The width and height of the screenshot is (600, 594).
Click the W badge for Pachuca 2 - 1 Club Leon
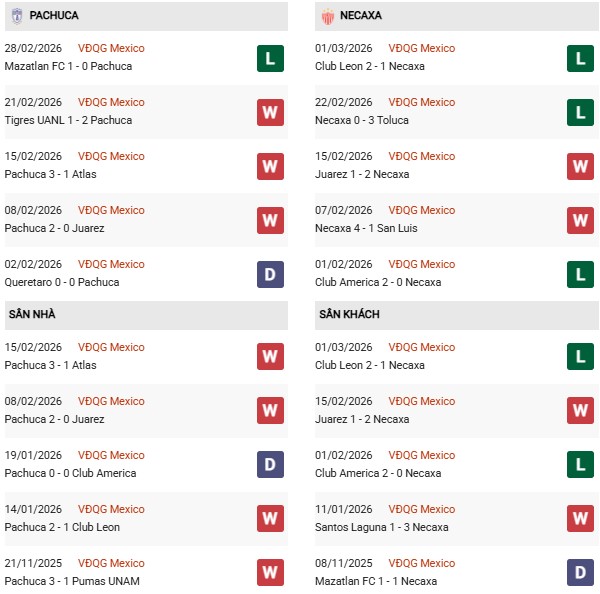click(270, 519)
